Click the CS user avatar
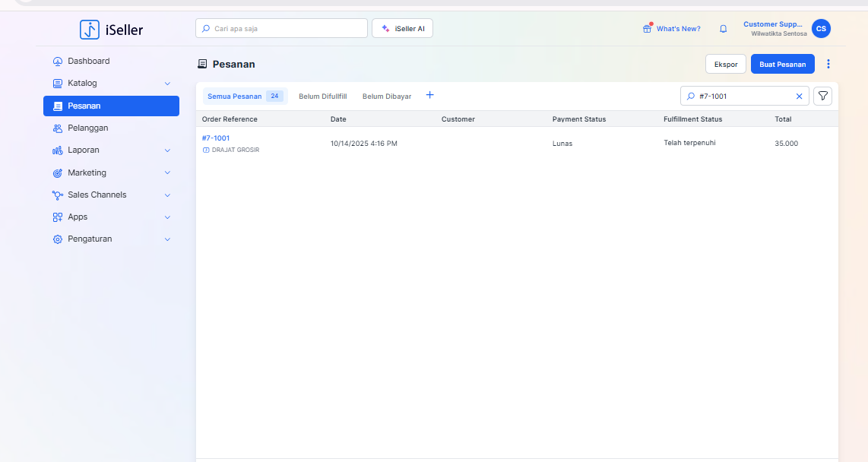This screenshot has height=462, width=868. pos(821,29)
